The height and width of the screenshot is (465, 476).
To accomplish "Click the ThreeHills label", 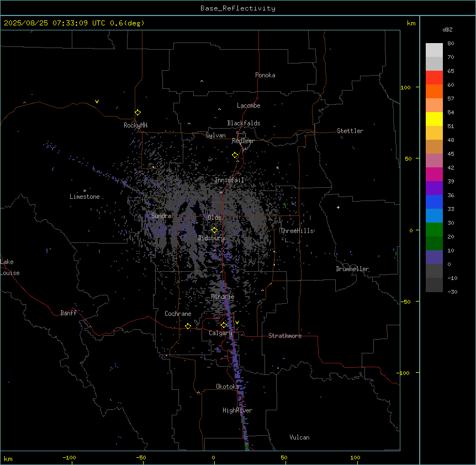I will (297, 231).
